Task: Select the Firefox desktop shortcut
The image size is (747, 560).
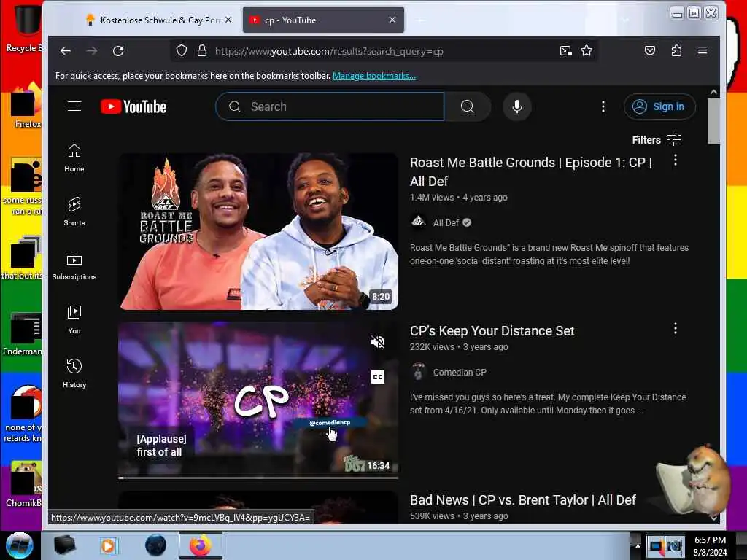Action: click(26, 106)
